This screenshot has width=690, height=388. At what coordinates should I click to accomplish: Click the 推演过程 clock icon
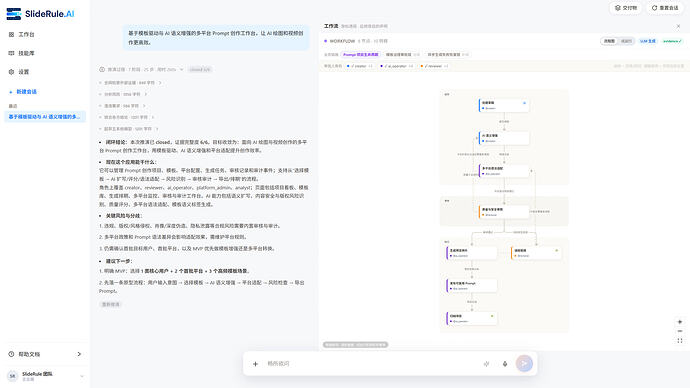click(x=102, y=70)
